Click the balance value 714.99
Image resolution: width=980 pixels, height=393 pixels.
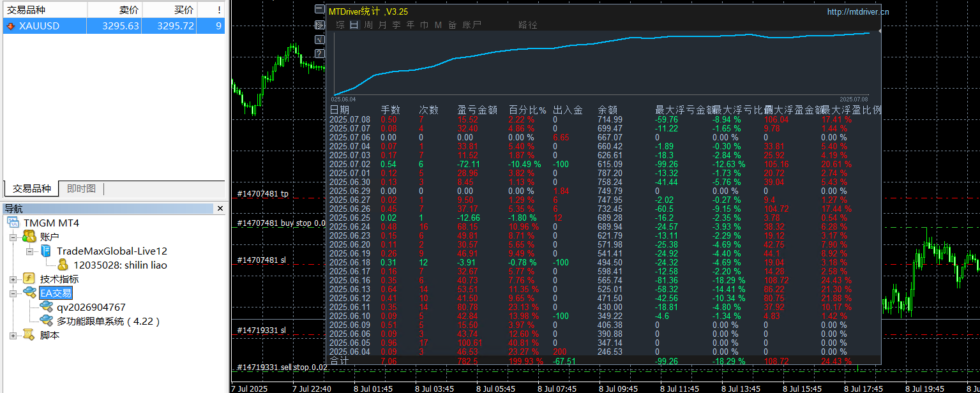coord(610,119)
